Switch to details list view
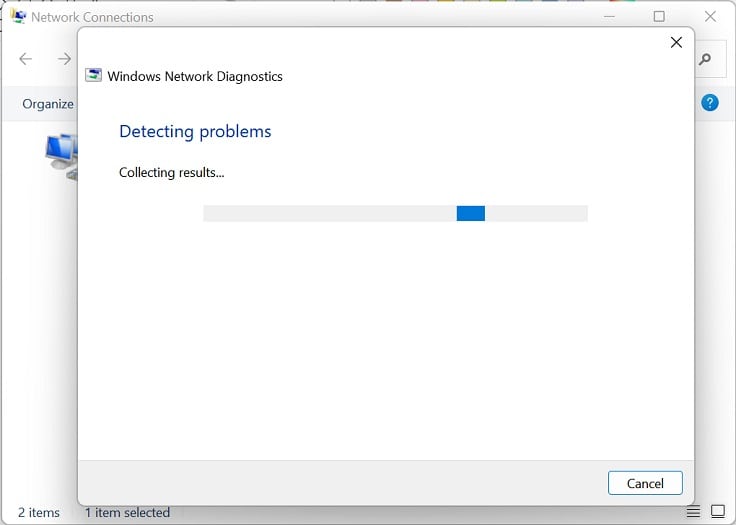Viewport: 736px width, 525px height. (x=693, y=511)
